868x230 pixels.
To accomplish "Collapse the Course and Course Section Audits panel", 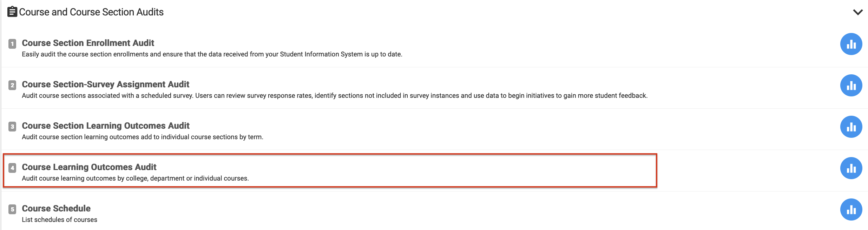I will click(x=857, y=12).
